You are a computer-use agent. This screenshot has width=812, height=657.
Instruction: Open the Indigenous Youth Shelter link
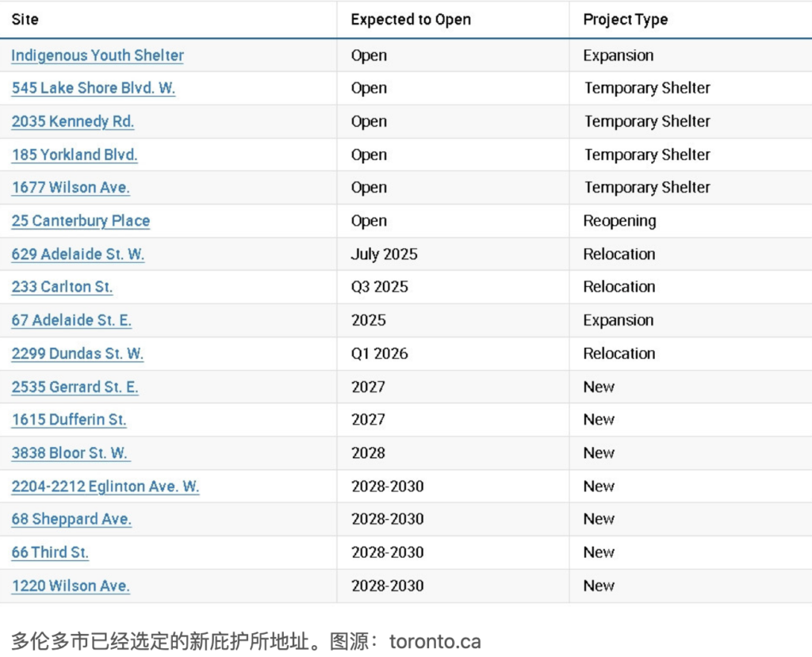tap(98, 55)
